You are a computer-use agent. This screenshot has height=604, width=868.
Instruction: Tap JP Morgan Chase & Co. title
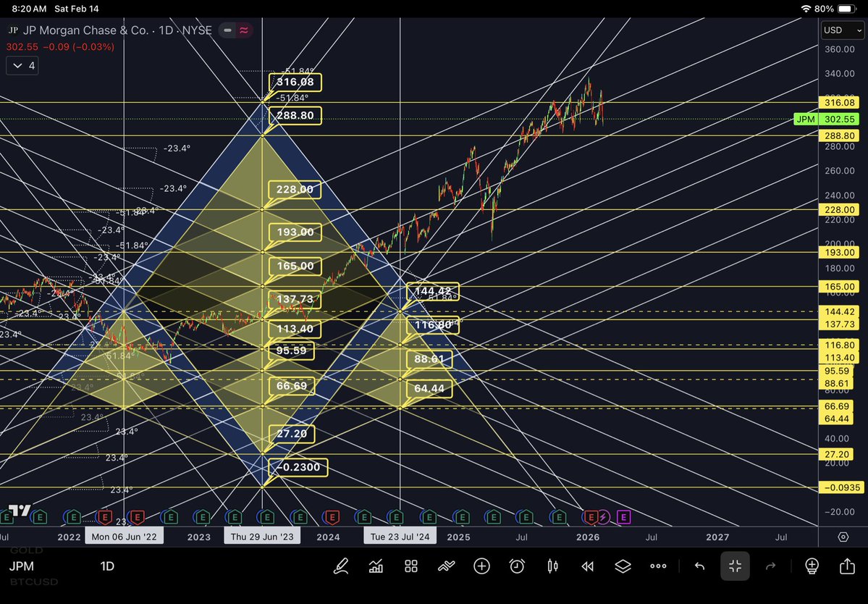pos(86,30)
